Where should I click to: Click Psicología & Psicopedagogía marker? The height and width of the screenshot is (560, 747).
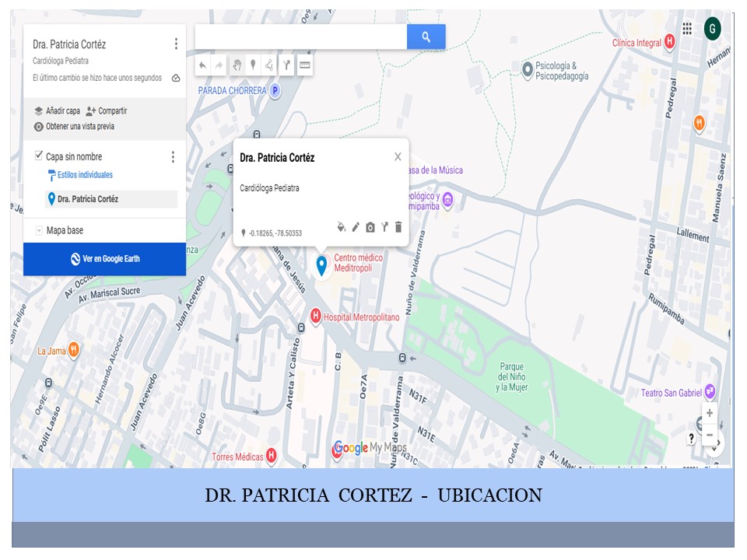coord(528,71)
